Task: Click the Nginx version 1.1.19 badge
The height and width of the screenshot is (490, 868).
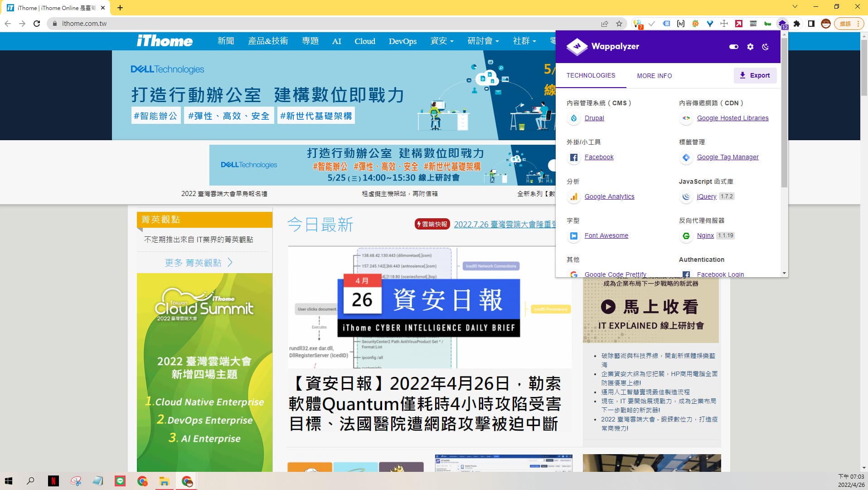Action: (725, 235)
